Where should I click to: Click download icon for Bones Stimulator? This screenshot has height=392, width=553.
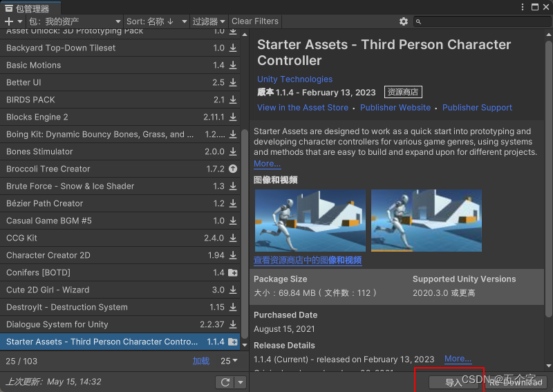(x=233, y=151)
